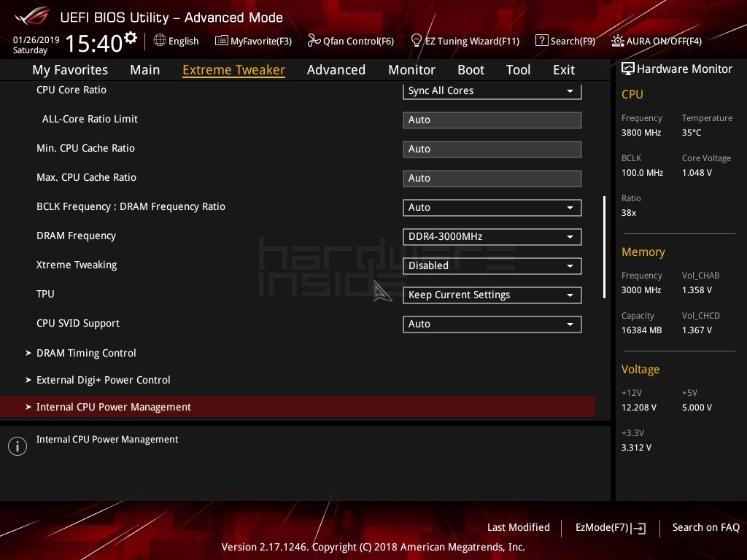Click the Ratio value 38x
The width and height of the screenshot is (747, 560).
click(x=629, y=213)
